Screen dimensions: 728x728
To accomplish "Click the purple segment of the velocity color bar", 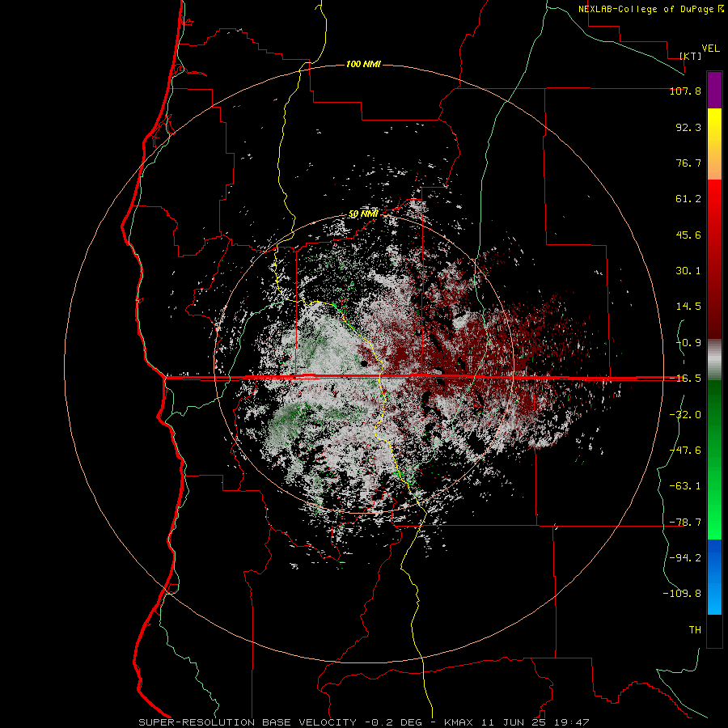I will 714,90.
